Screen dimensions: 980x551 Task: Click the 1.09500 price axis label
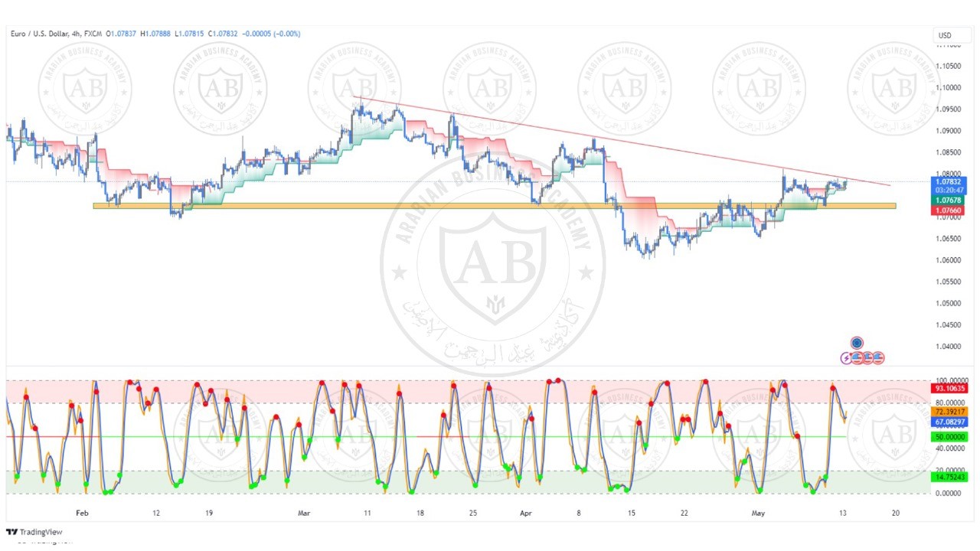pyautogui.click(x=949, y=109)
